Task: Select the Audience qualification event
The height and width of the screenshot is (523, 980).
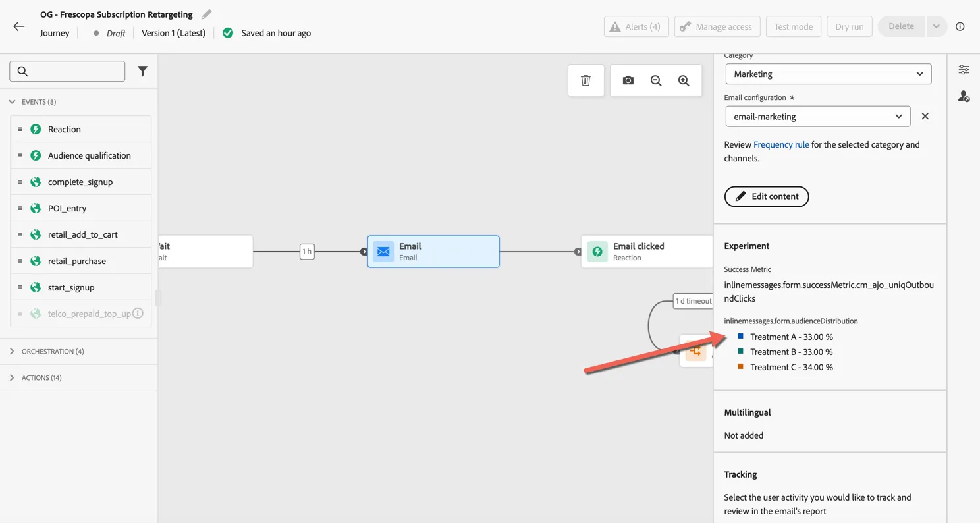Action: (81, 155)
